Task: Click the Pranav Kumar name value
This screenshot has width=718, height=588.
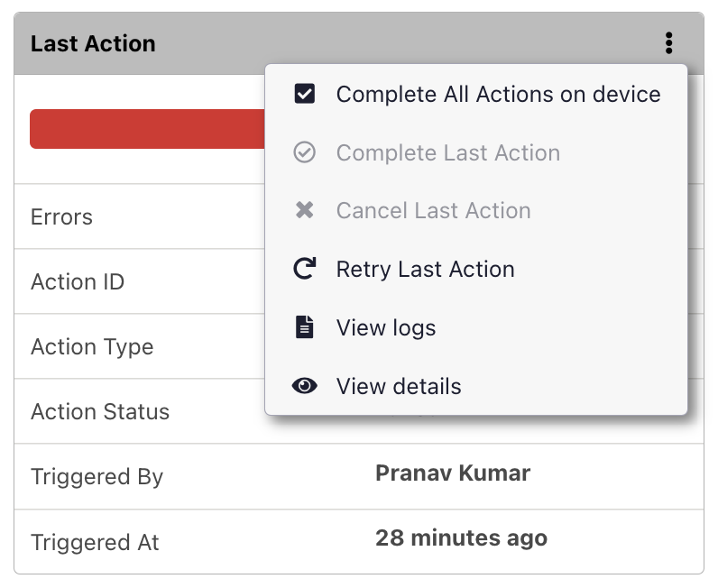Action: [453, 473]
